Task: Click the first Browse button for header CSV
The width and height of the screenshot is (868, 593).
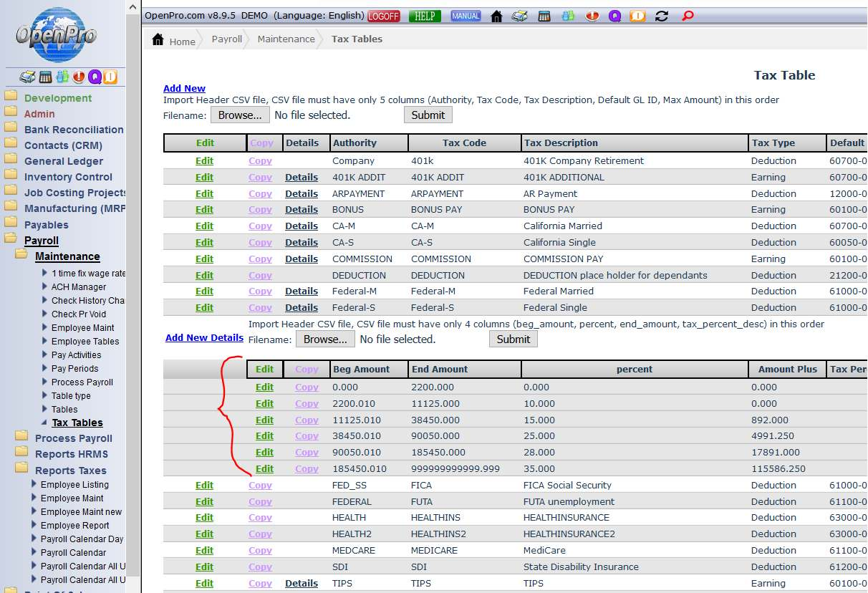Action: (240, 115)
